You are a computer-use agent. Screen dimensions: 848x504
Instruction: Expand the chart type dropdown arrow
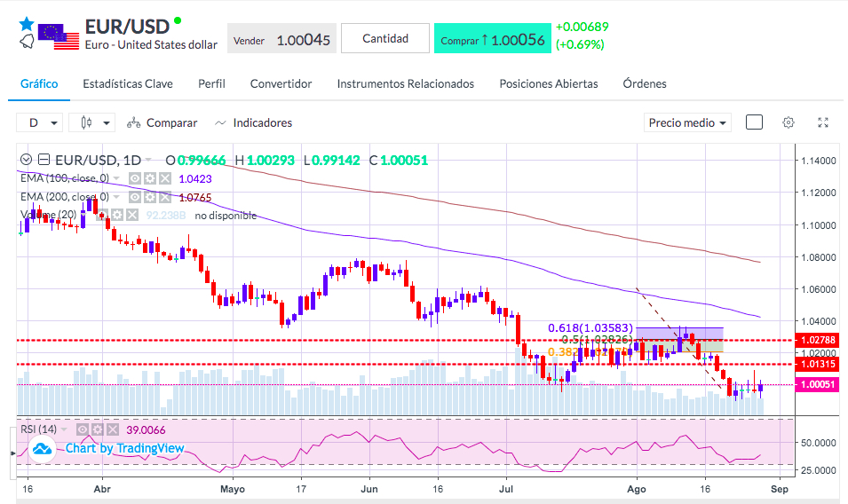coord(107,123)
